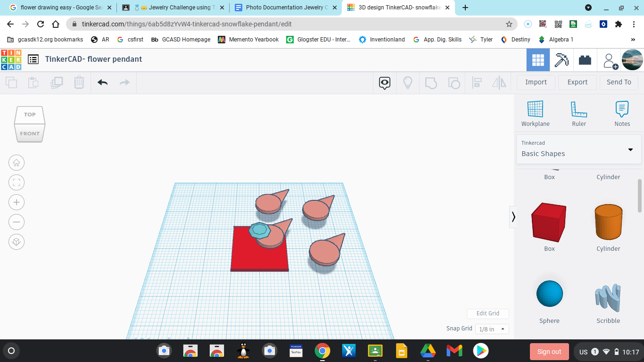Click the Home view button
The image size is (644, 362).
17,163
